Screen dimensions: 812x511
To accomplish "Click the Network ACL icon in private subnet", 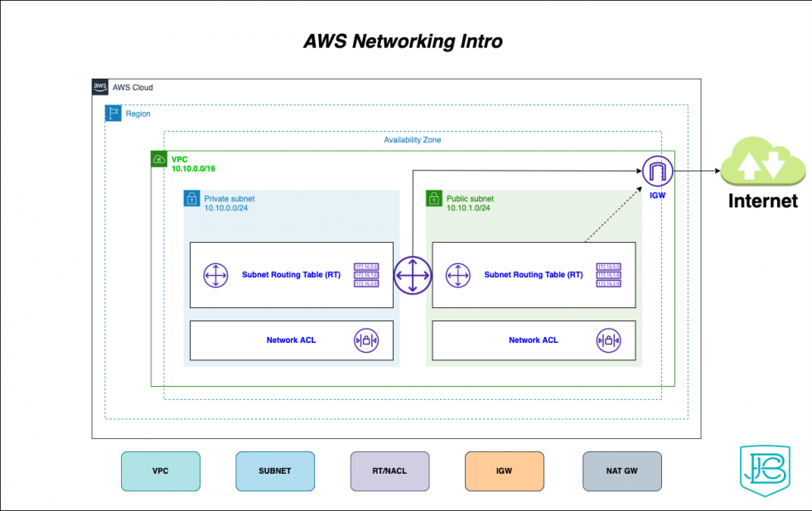I will pyautogui.click(x=367, y=340).
